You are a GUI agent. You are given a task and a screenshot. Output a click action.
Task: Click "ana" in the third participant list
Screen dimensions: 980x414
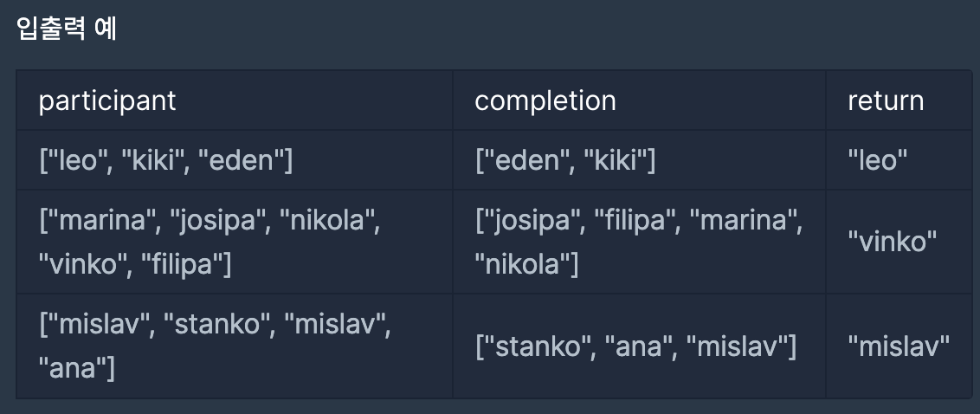tap(73, 369)
